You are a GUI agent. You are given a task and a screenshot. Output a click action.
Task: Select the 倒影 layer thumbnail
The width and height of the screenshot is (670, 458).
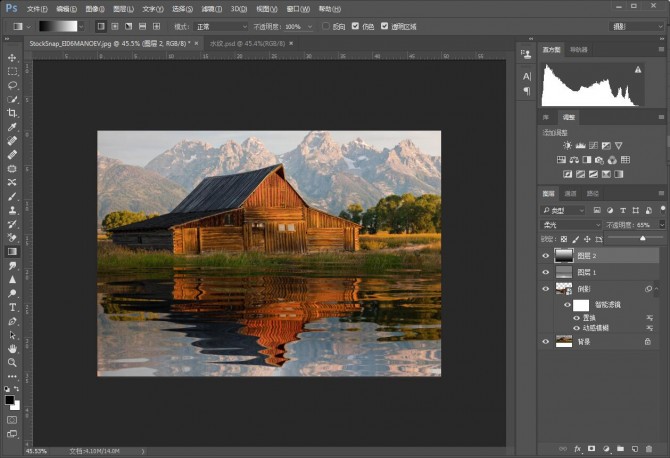[564, 288]
